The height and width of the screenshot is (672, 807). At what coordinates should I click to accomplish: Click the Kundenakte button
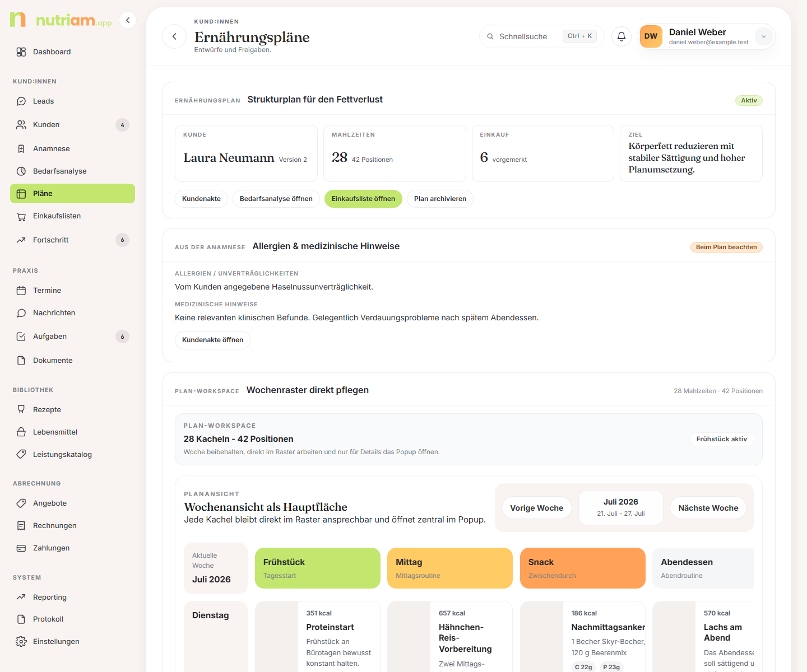pos(201,199)
